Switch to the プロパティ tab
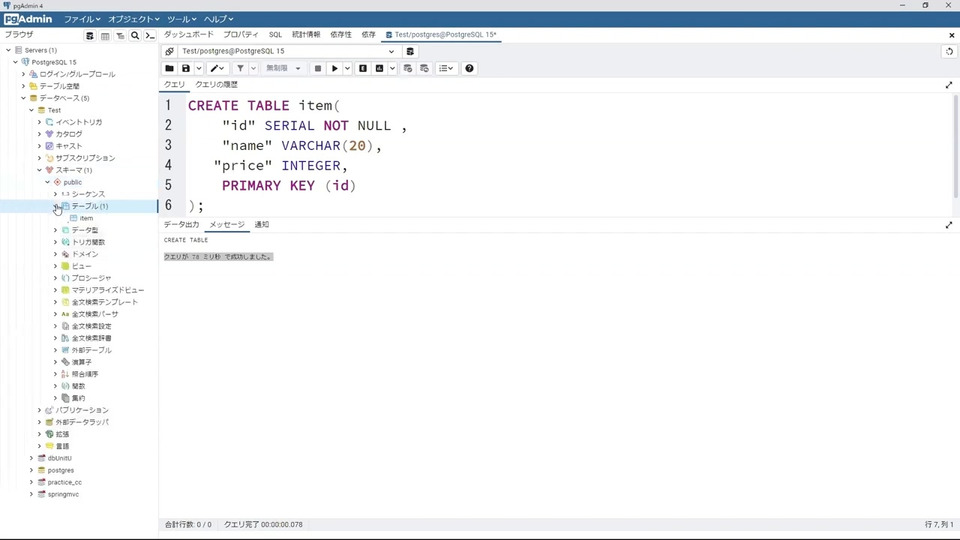The height and width of the screenshot is (540, 960). click(x=241, y=35)
